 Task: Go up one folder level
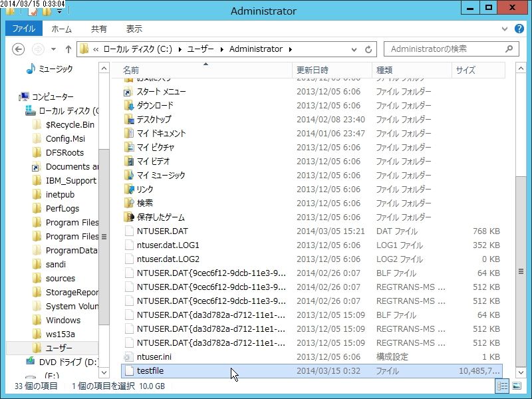pyautogui.click(x=68, y=49)
